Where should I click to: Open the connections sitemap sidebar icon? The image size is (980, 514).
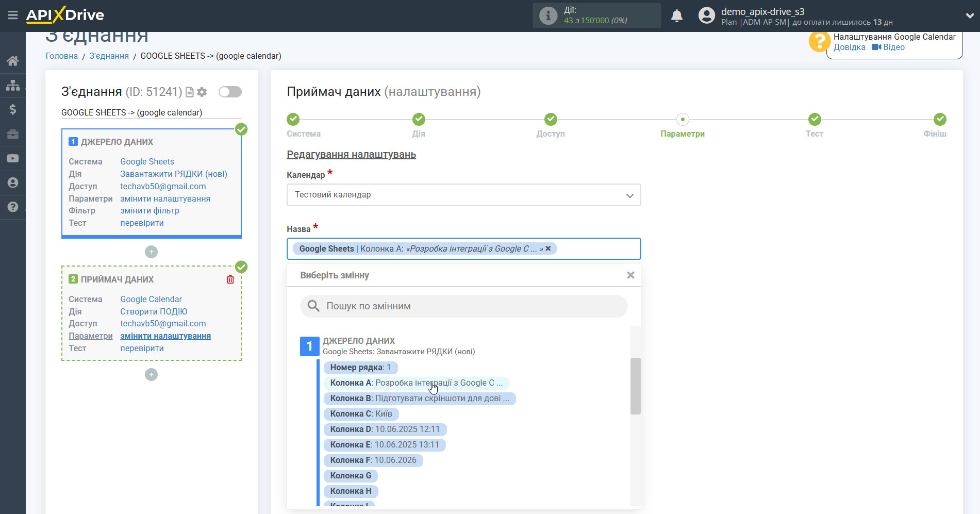point(13,85)
